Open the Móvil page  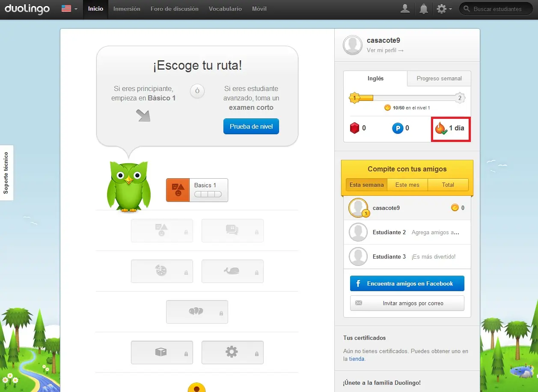[x=259, y=9]
